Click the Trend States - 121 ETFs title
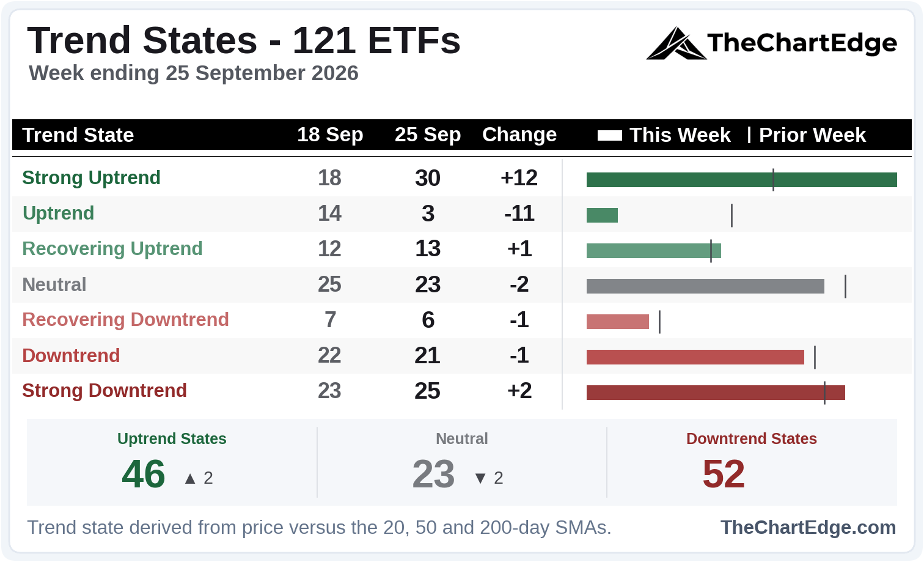924x562 pixels. pyautogui.click(x=244, y=40)
